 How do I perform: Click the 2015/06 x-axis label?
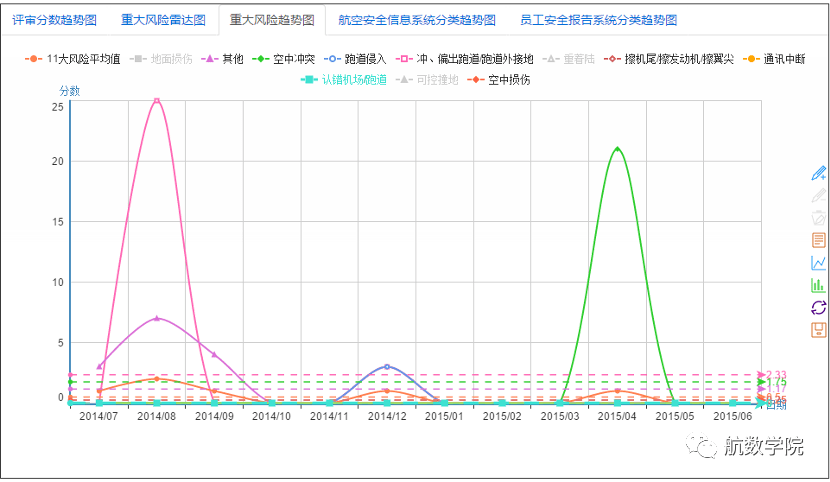coord(733,416)
